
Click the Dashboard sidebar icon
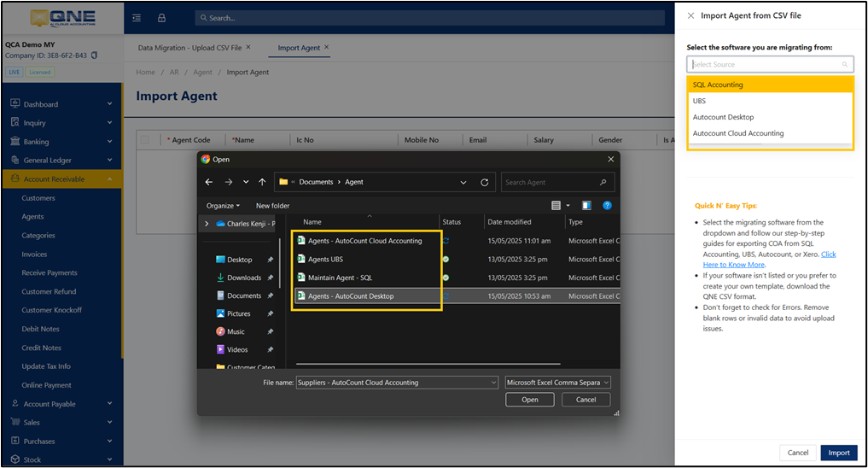[x=15, y=103]
